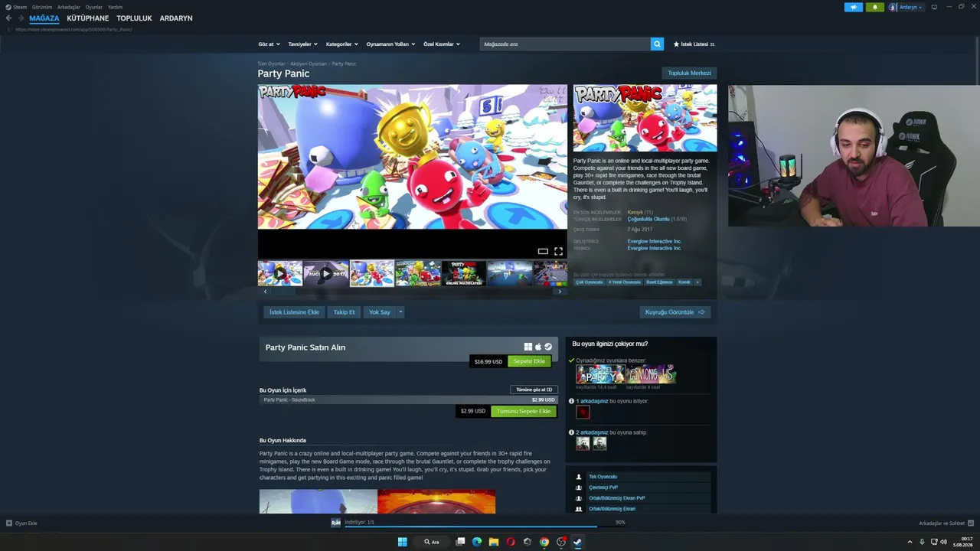980x551 pixels.
Task: Open Google Chrome from the taskbar
Action: [544, 542]
